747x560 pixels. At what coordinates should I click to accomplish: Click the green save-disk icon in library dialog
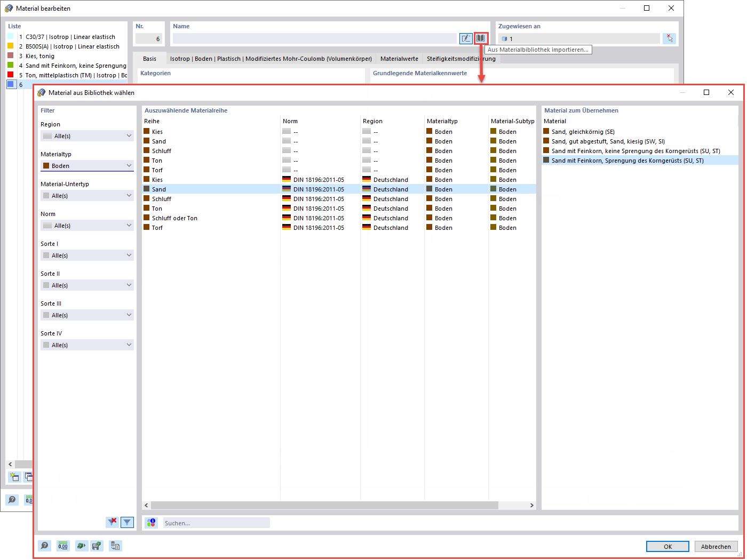97,546
